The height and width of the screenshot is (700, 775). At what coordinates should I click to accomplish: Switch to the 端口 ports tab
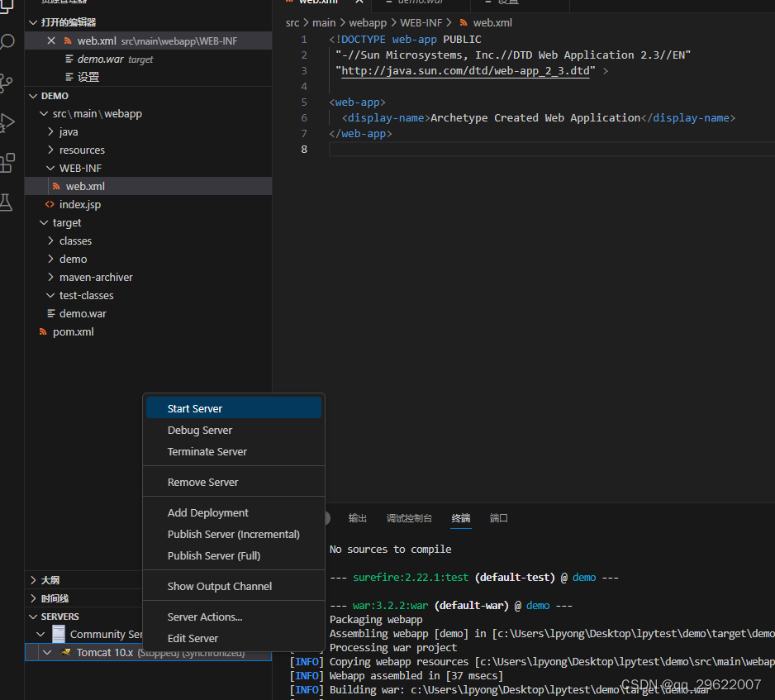(x=498, y=518)
